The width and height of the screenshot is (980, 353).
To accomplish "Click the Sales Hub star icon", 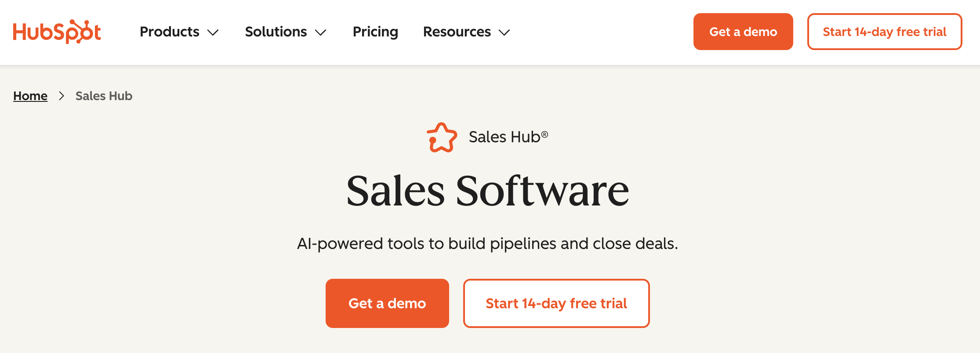I will click(442, 137).
